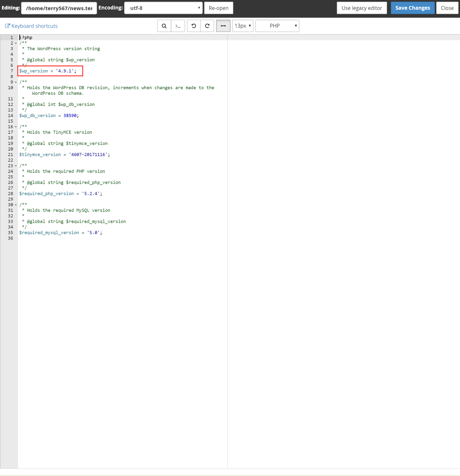Focus the Editing file path field
The height and width of the screenshot is (476, 460).
59,8
